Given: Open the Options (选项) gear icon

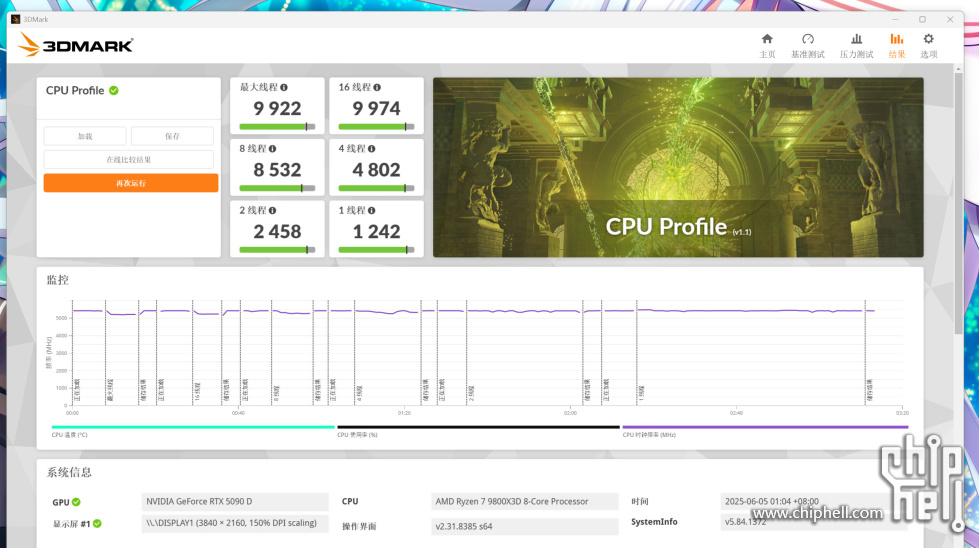Looking at the screenshot, I should (x=928, y=39).
